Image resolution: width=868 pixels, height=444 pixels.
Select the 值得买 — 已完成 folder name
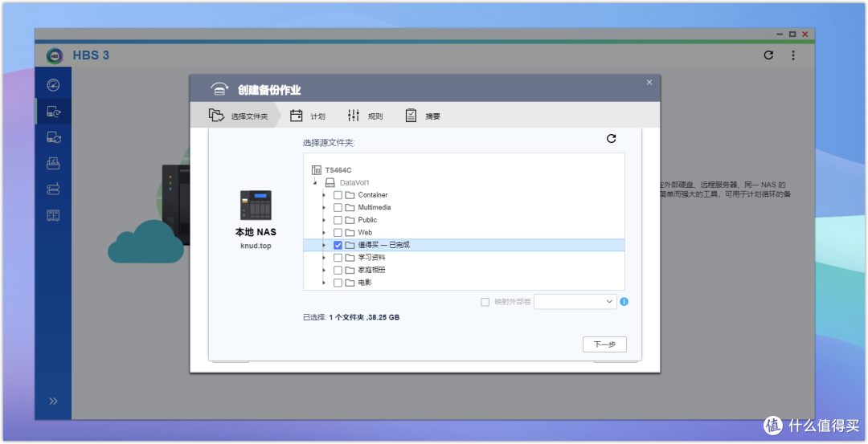pyautogui.click(x=383, y=245)
